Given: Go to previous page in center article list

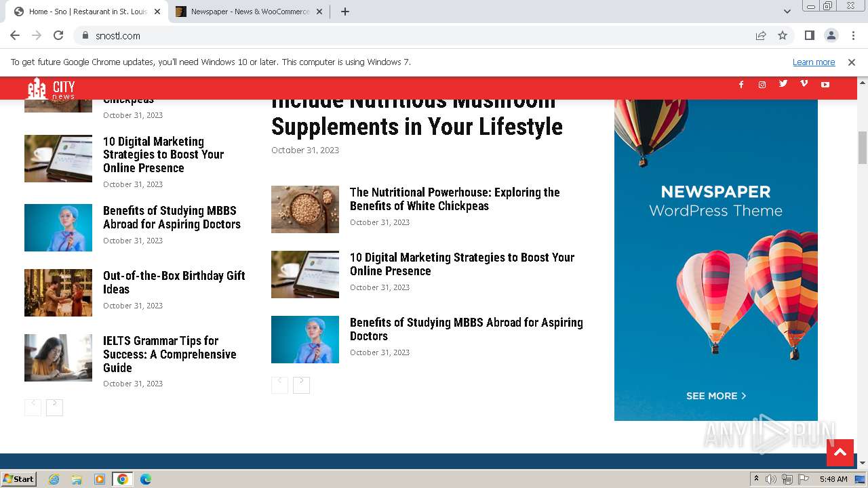Looking at the screenshot, I should (x=279, y=385).
